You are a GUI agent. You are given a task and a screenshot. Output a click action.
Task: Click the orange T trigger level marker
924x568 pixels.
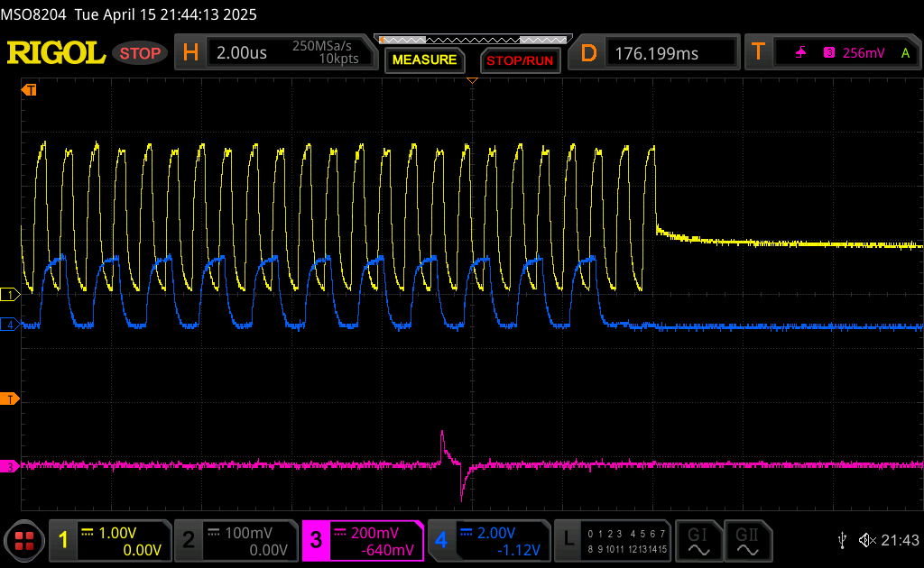[x=11, y=399]
